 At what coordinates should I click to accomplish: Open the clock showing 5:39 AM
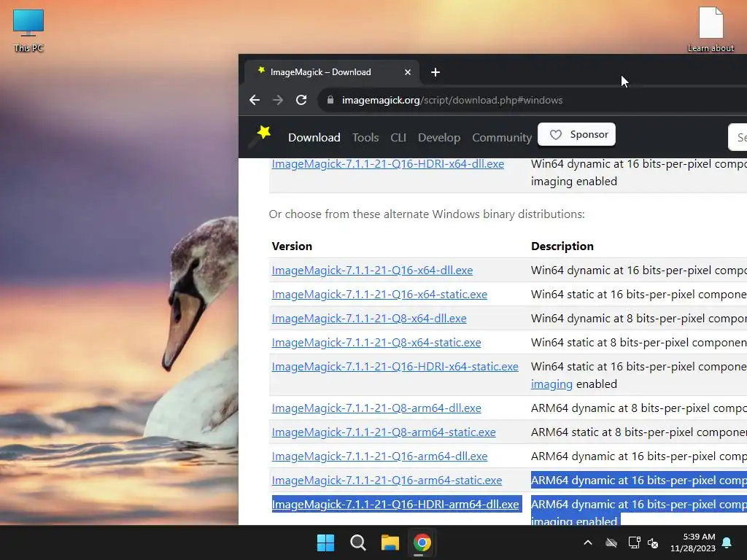(693, 542)
